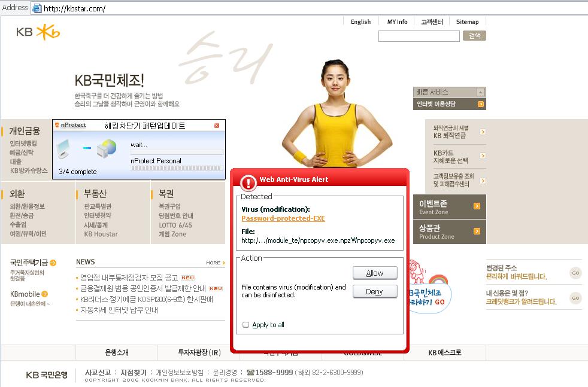The image size is (588, 387).
Task: Expand the KB 퇴직연금 arrow
Action: (x=483, y=132)
